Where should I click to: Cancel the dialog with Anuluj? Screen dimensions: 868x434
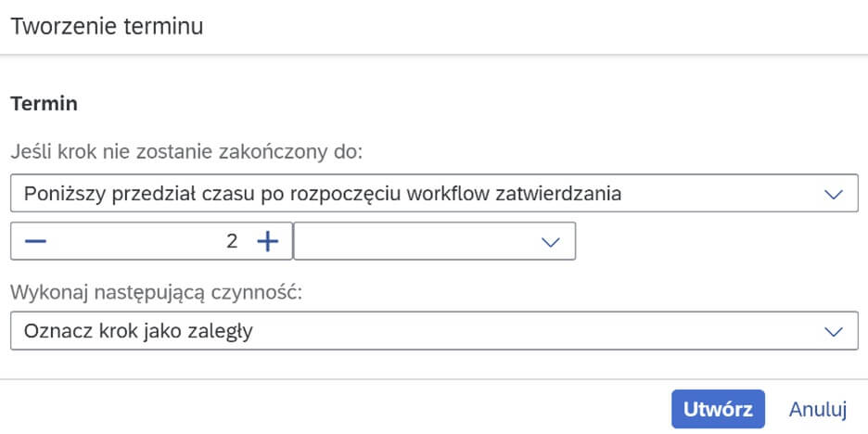(818, 409)
